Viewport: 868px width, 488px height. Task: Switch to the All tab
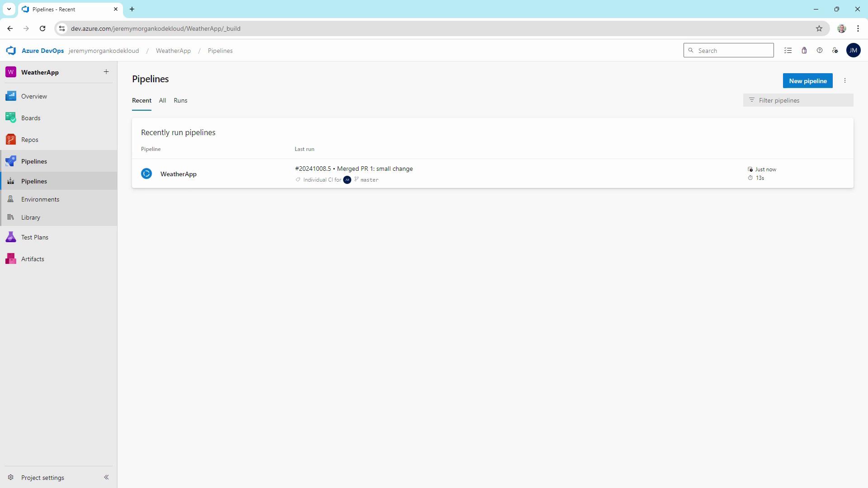[162, 100]
